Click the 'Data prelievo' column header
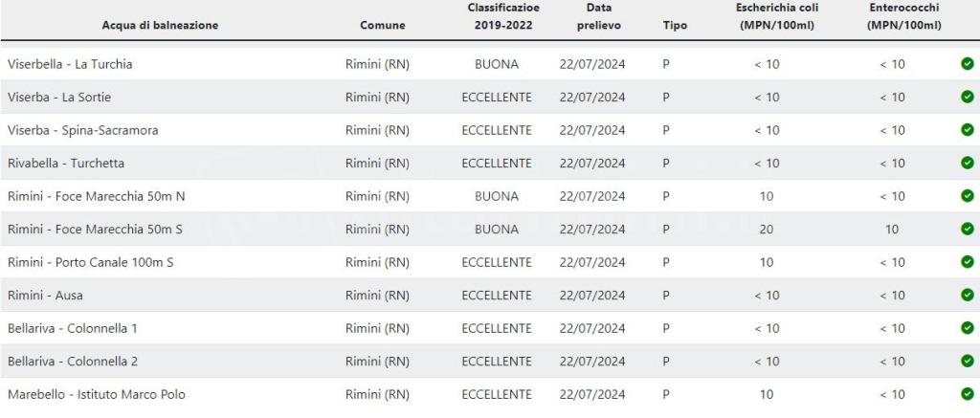The image size is (980, 418). 598,16
